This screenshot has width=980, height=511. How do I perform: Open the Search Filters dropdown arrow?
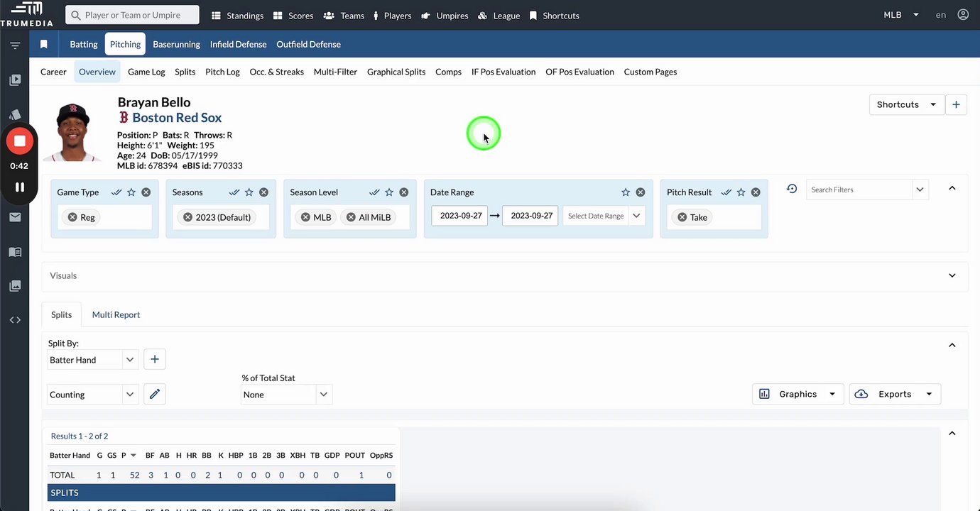click(920, 189)
